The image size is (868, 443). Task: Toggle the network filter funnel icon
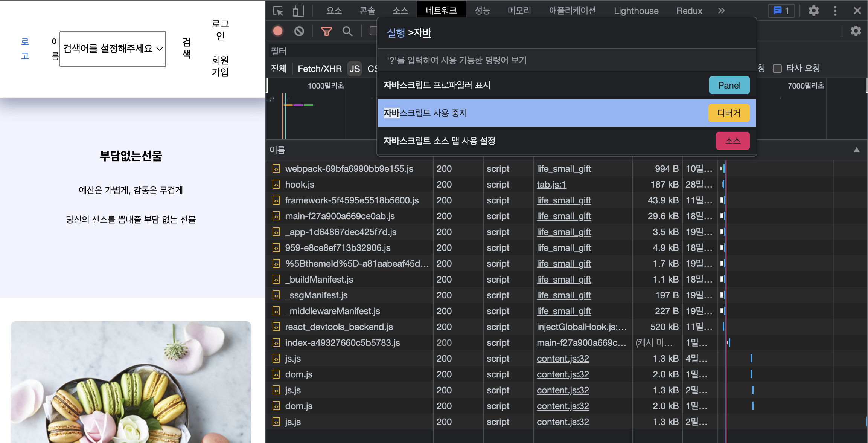pyautogui.click(x=326, y=31)
